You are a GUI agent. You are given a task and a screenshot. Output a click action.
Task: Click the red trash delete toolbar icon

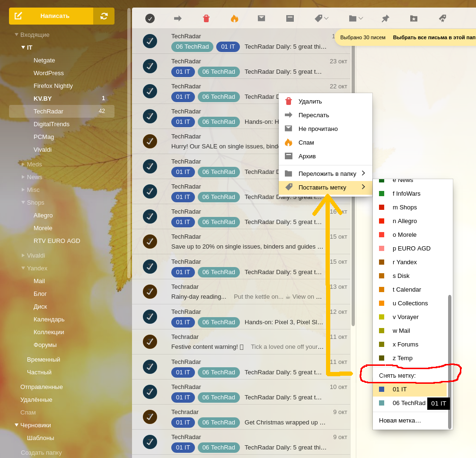pyautogui.click(x=206, y=18)
